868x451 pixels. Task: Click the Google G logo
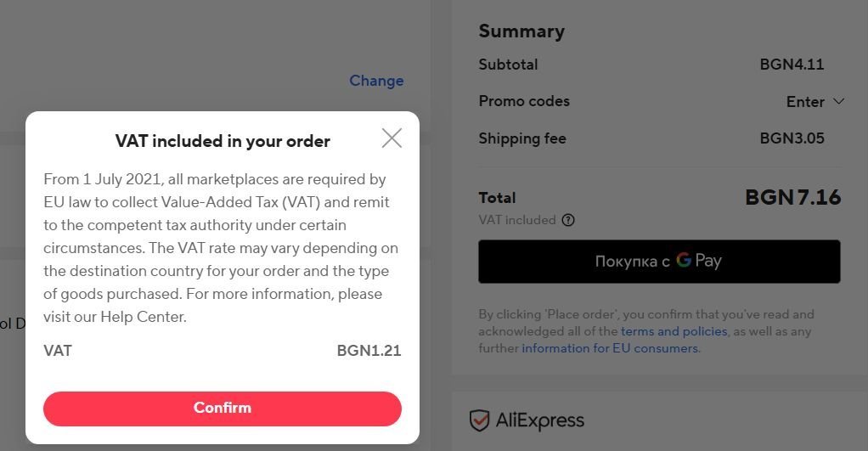coord(684,261)
